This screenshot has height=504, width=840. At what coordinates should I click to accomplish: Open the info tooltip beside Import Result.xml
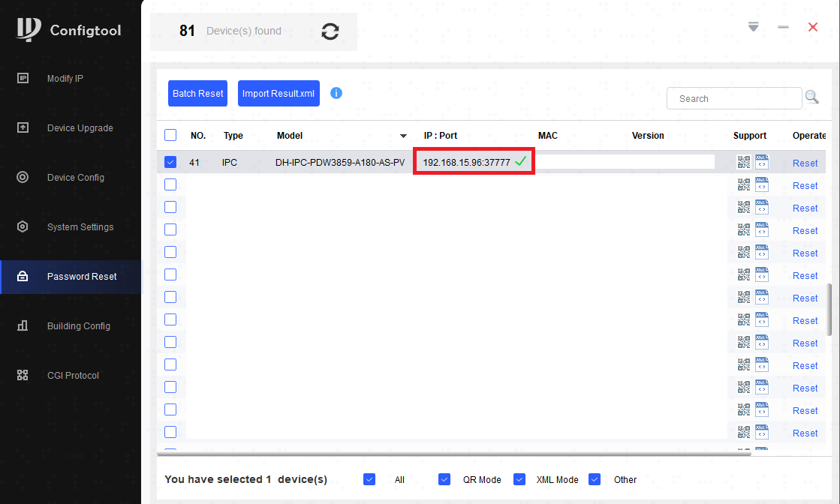click(x=336, y=93)
